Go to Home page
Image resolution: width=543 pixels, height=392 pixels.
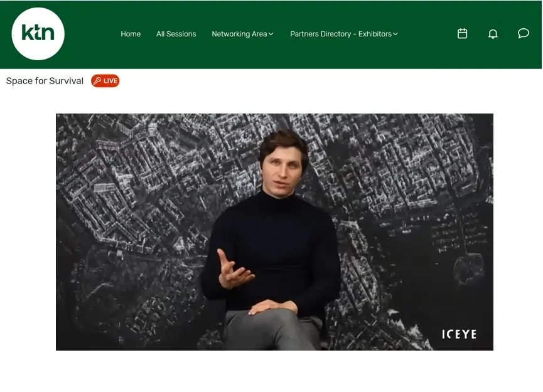(131, 34)
